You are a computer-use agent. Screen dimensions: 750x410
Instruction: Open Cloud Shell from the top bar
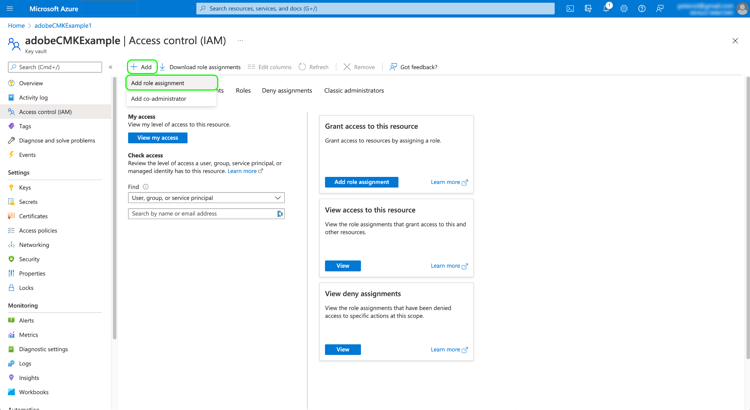[x=570, y=9]
